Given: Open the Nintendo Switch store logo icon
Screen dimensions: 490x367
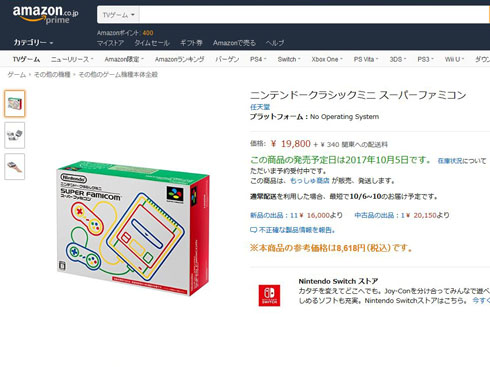Looking at the screenshot, I should pyautogui.click(x=269, y=295).
